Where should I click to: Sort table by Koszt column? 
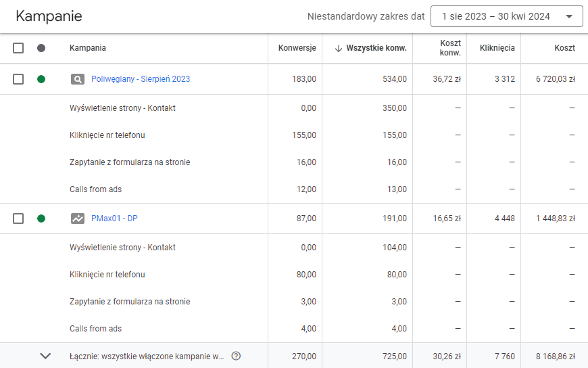[x=564, y=48]
